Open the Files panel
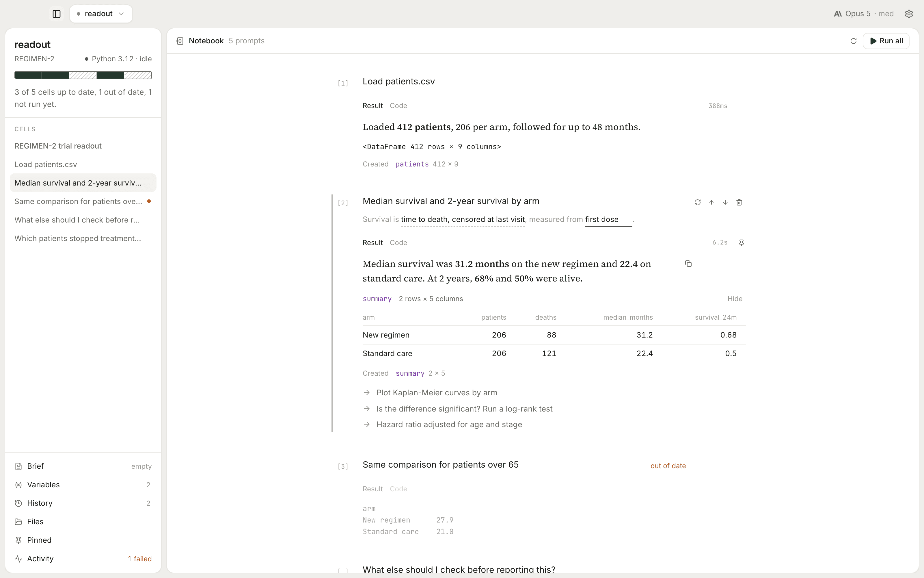The height and width of the screenshot is (578, 924). (83, 521)
